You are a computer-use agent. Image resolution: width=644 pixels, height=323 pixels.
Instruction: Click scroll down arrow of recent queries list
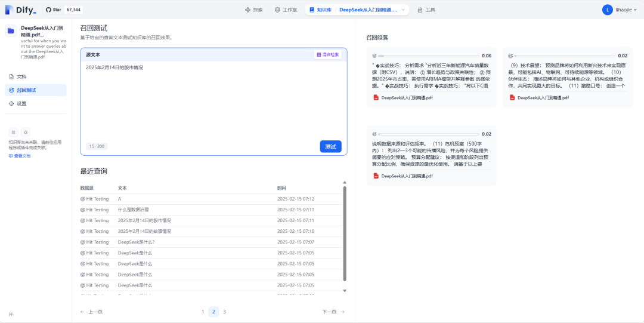(x=345, y=291)
